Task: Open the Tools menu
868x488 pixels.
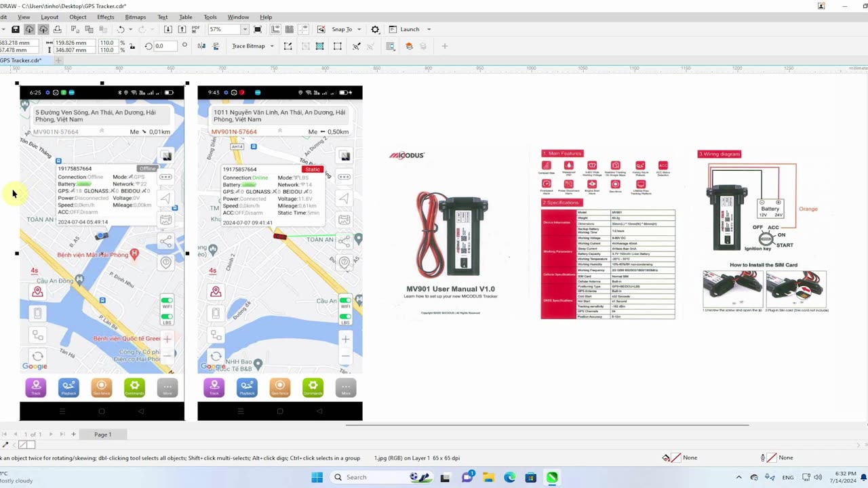Action: tap(210, 17)
